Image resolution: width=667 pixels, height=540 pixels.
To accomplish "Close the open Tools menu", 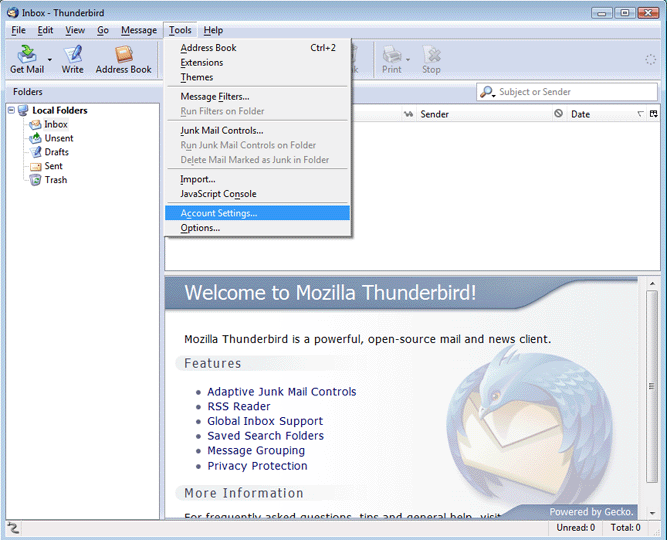I will (180, 30).
